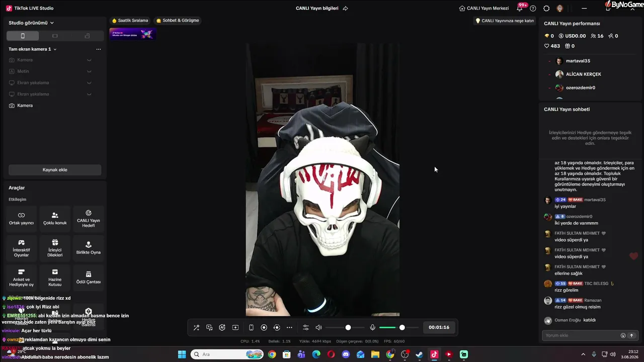The width and height of the screenshot is (644, 362).
Task: Click the CANLI Yayınınıza neşe katın tip
Action: pyautogui.click(x=505, y=21)
